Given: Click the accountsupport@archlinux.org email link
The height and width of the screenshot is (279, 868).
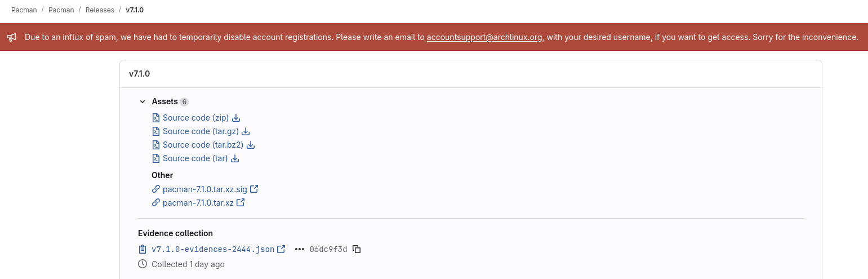Looking at the screenshot, I should coord(484,37).
